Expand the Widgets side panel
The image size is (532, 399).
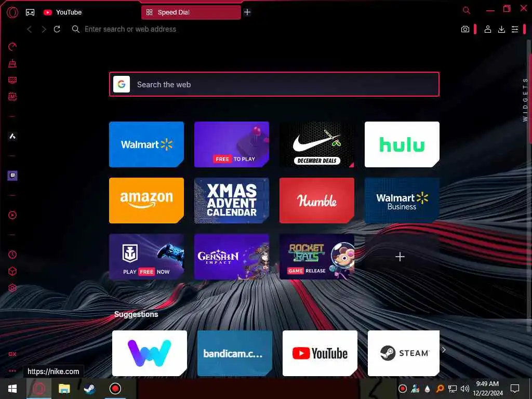tap(525, 100)
